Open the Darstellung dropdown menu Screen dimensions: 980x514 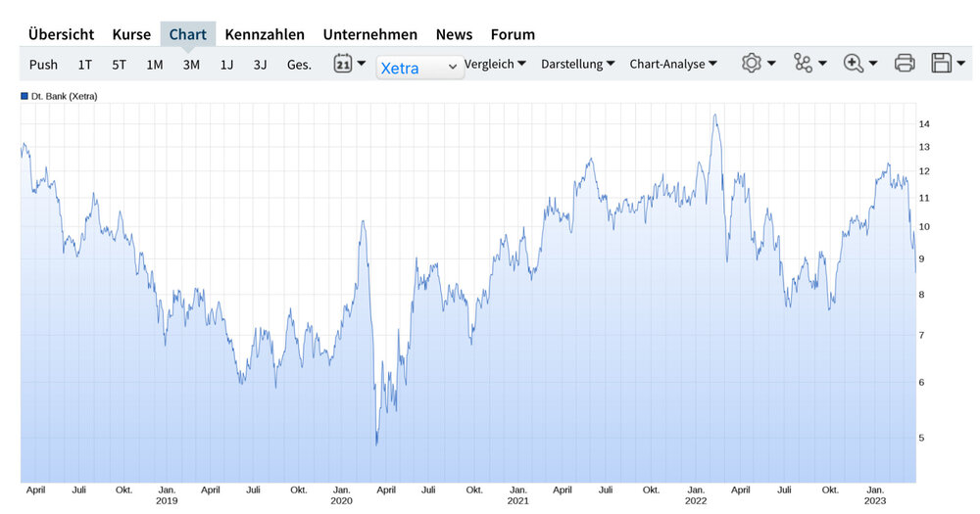pyautogui.click(x=578, y=64)
